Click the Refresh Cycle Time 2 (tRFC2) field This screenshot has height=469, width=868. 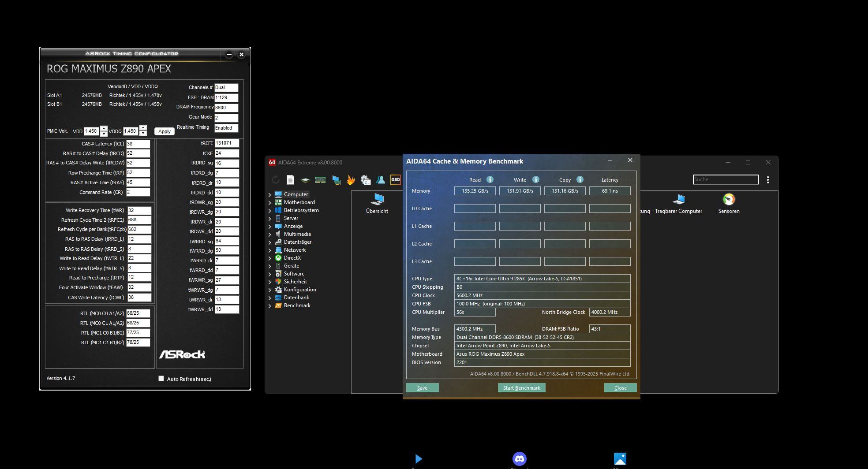click(139, 220)
